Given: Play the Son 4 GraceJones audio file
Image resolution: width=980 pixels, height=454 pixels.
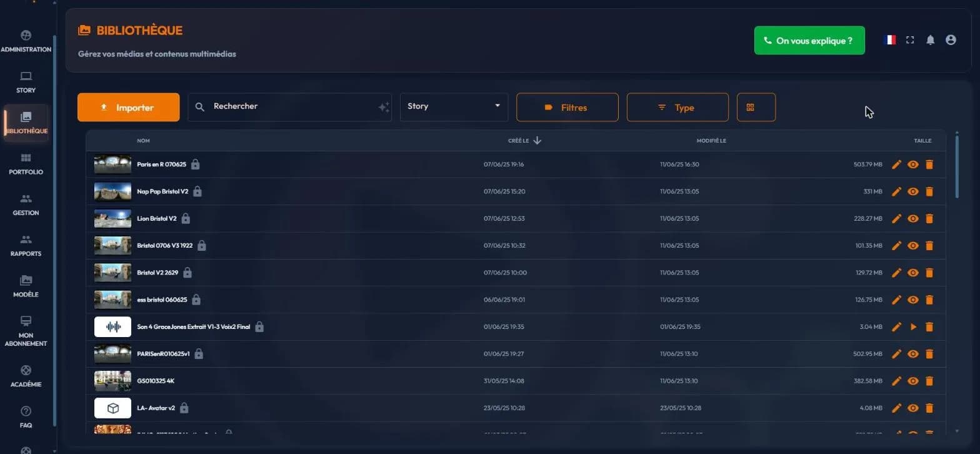Looking at the screenshot, I should coord(913,327).
